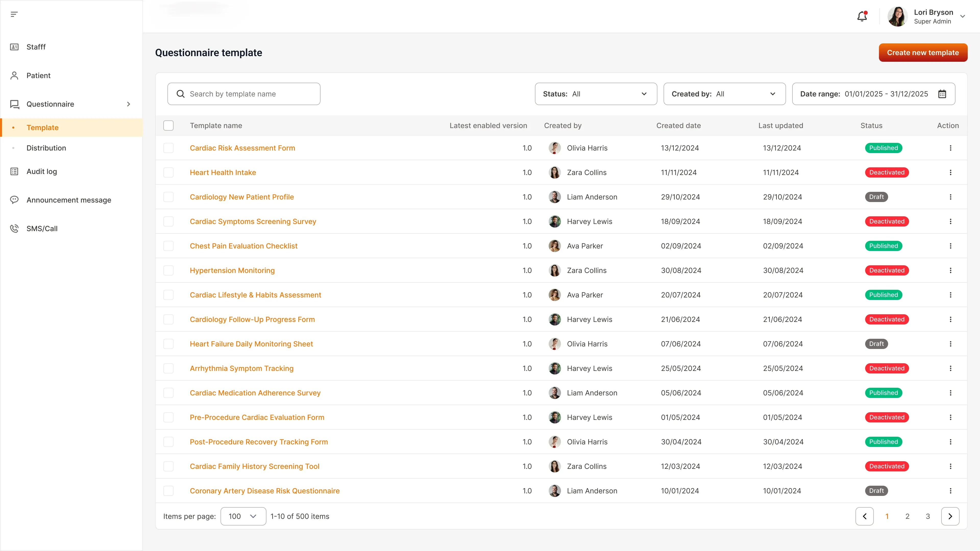Open Cardiac Risk Assessment Form template
The width and height of the screenshot is (980, 551).
point(242,148)
